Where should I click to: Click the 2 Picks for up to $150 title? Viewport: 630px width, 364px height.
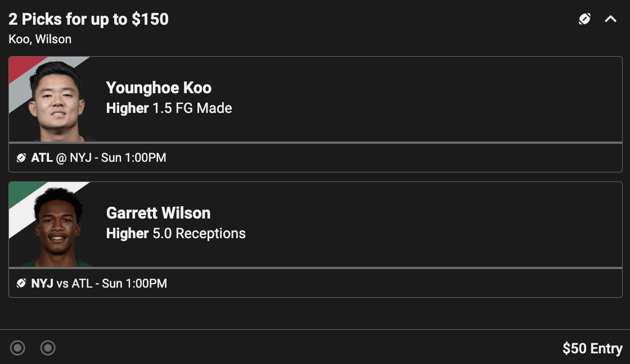88,19
